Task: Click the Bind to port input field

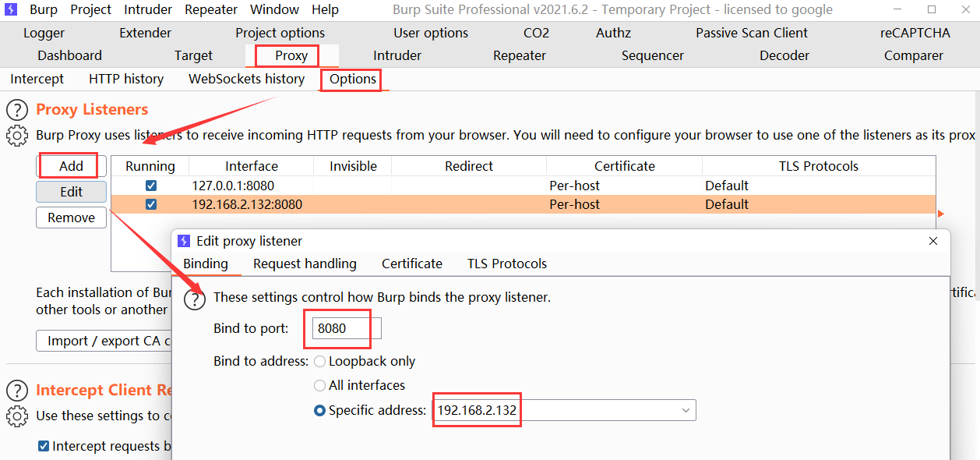Action: coord(347,328)
